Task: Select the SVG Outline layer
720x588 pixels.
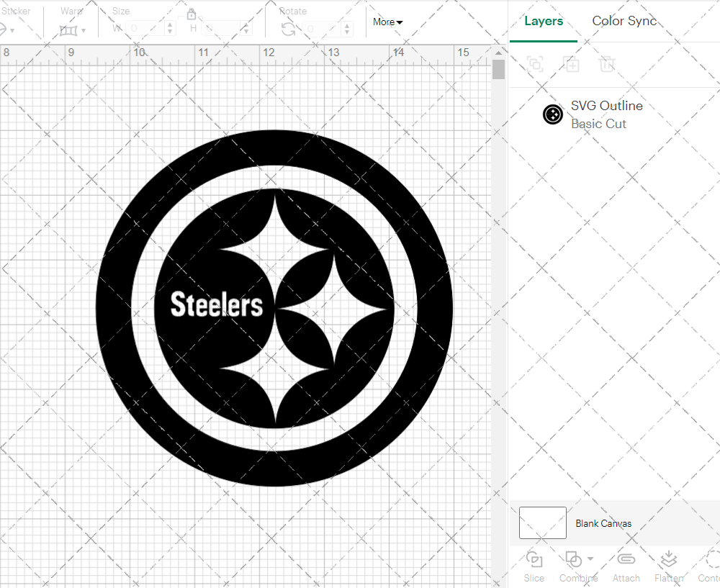Action: click(x=606, y=114)
